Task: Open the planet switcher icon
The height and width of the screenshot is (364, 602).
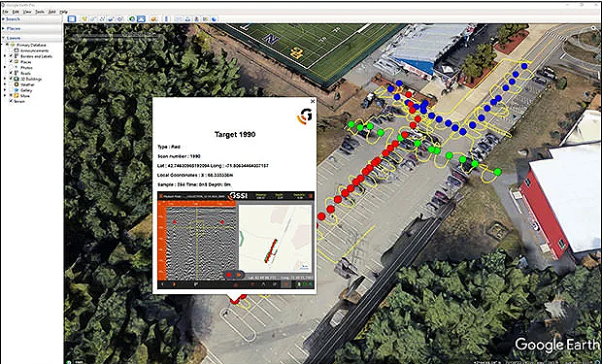Action: (x=154, y=18)
